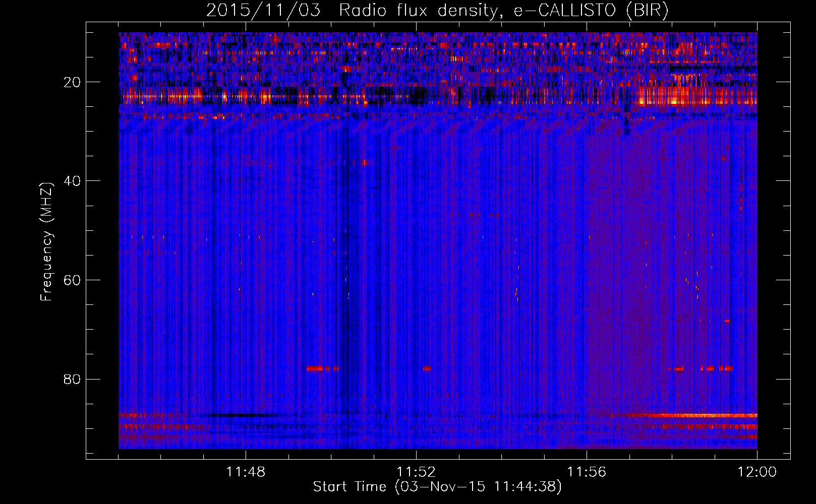Screen dimensions: 816x504
Task: Click the 'Frequency (MHZ)' axis label
Action: (x=46, y=242)
